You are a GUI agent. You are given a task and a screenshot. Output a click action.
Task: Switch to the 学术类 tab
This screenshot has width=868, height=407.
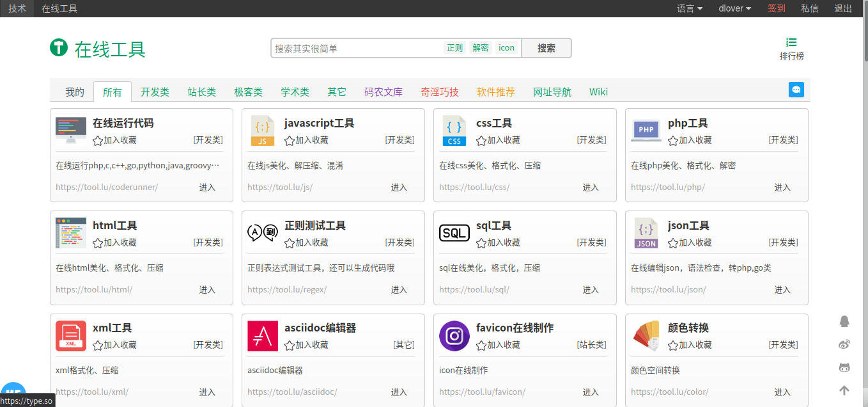tap(295, 92)
